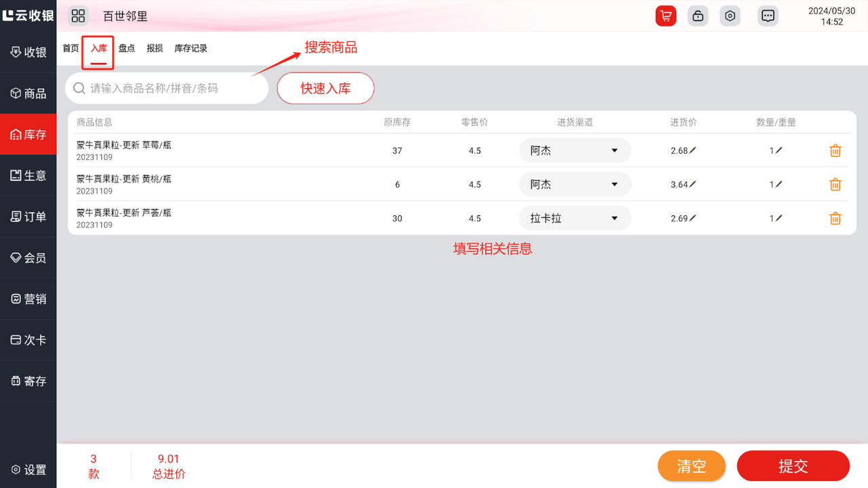Screen dimensions: 868x488
Task: Open the app grid icon beside 百世邻里
Action: pyautogui.click(x=79, y=16)
